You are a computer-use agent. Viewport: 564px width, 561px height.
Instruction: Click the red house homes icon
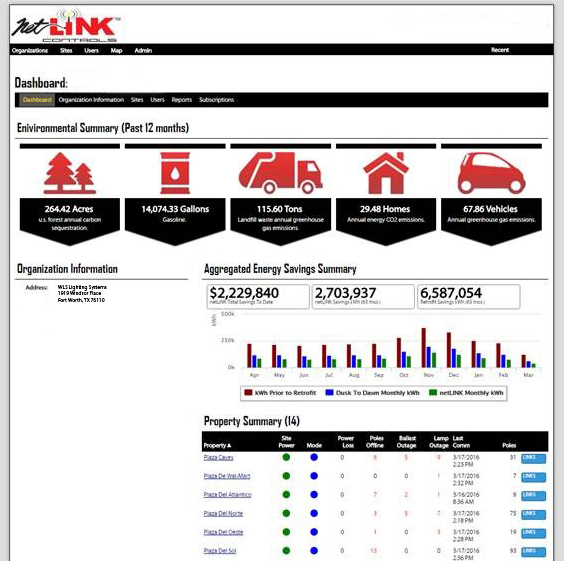(x=386, y=173)
